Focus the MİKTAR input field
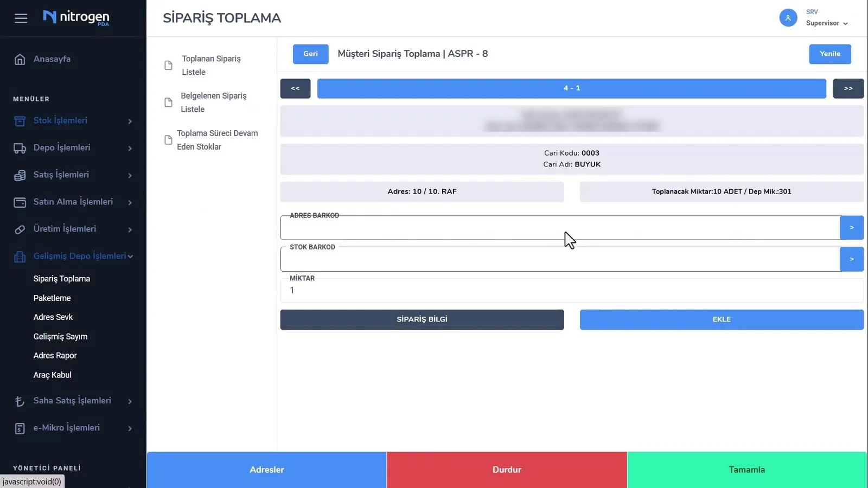Image resolution: width=868 pixels, height=488 pixels. click(x=572, y=291)
